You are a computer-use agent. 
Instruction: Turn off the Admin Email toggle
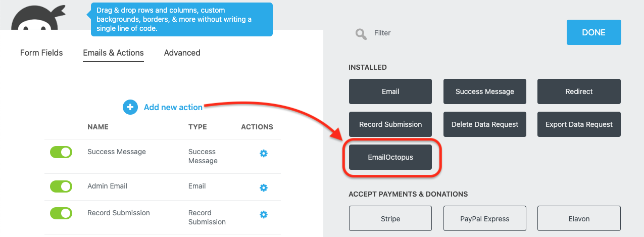(x=61, y=186)
